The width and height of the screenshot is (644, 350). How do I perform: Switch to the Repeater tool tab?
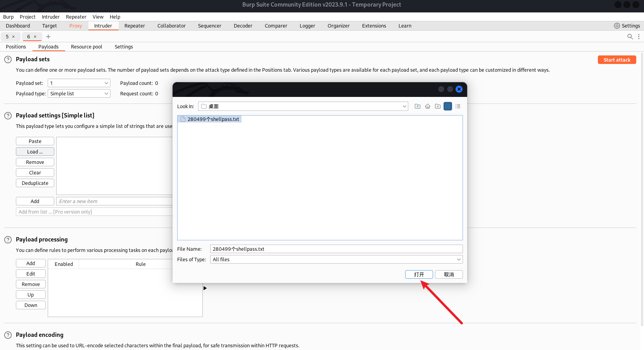135,26
